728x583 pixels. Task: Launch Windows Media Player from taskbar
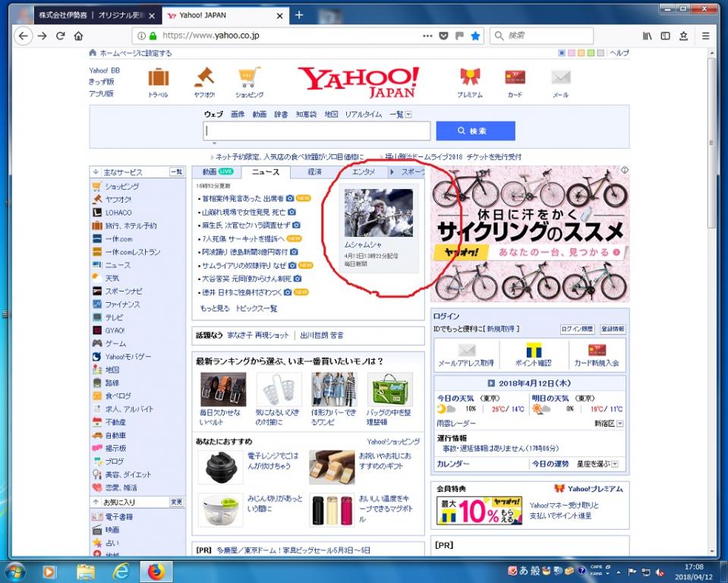pos(49,572)
